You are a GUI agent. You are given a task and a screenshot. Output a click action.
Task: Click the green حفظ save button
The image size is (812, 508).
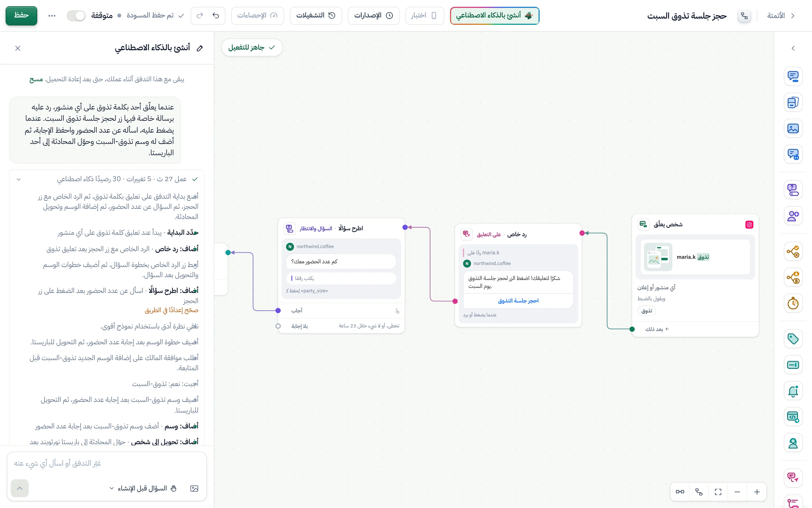[x=21, y=16]
